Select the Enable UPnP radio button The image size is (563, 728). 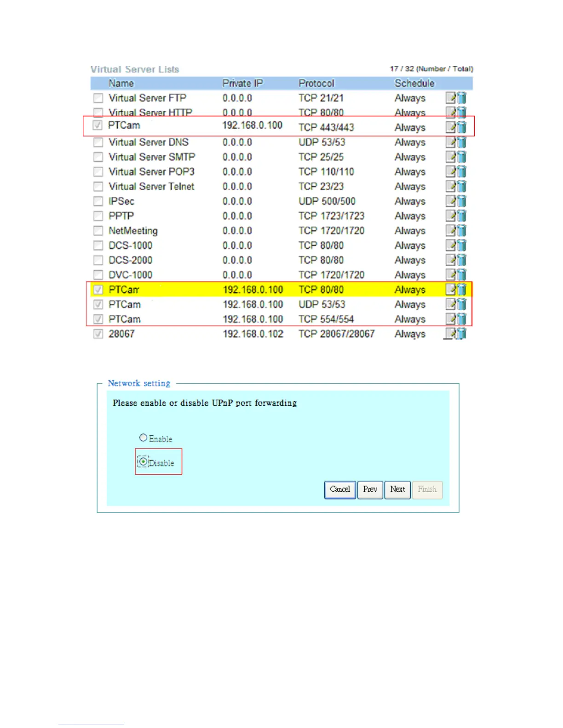(x=143, y=438)
